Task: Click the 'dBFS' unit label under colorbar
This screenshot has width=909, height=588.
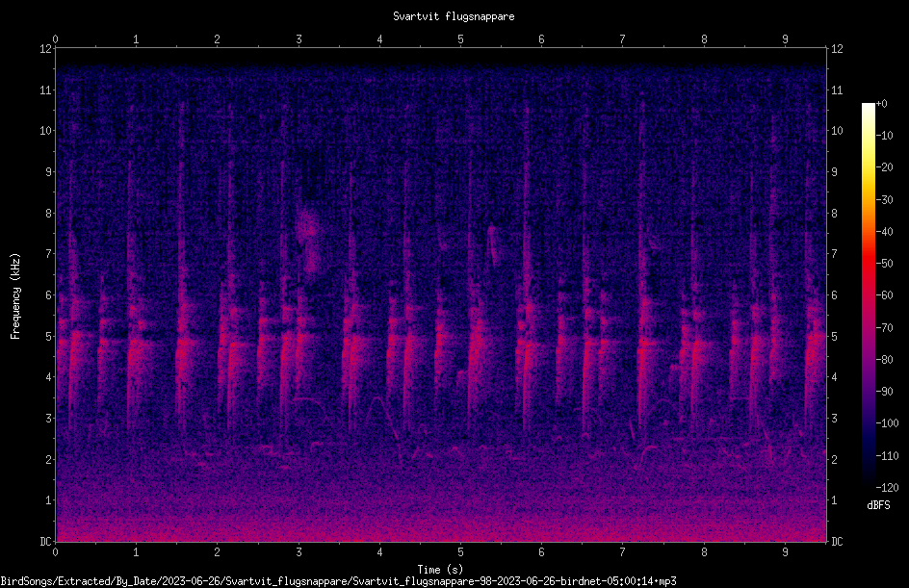Action: coord(878,505)
